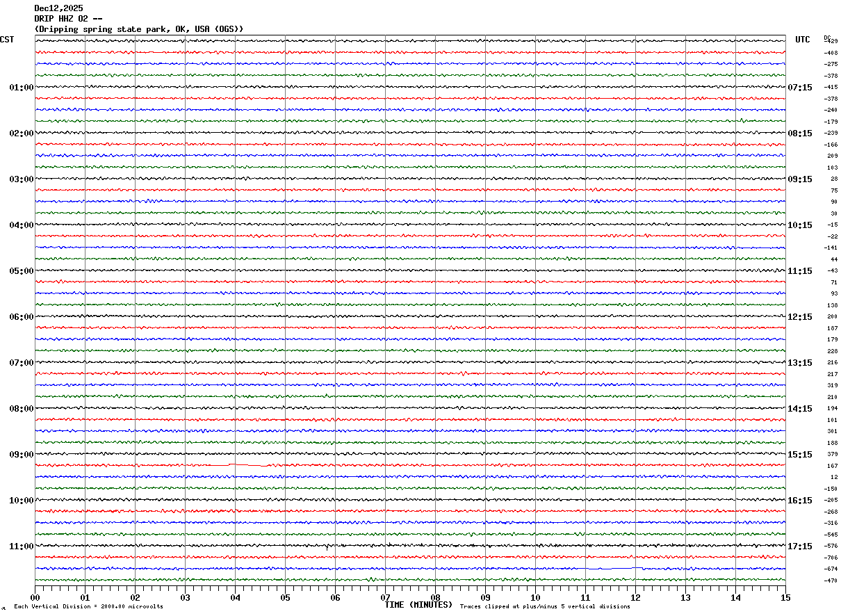841x616 pixels.
Task: Select the DC offset value 319
Action: tap(832, 385)
